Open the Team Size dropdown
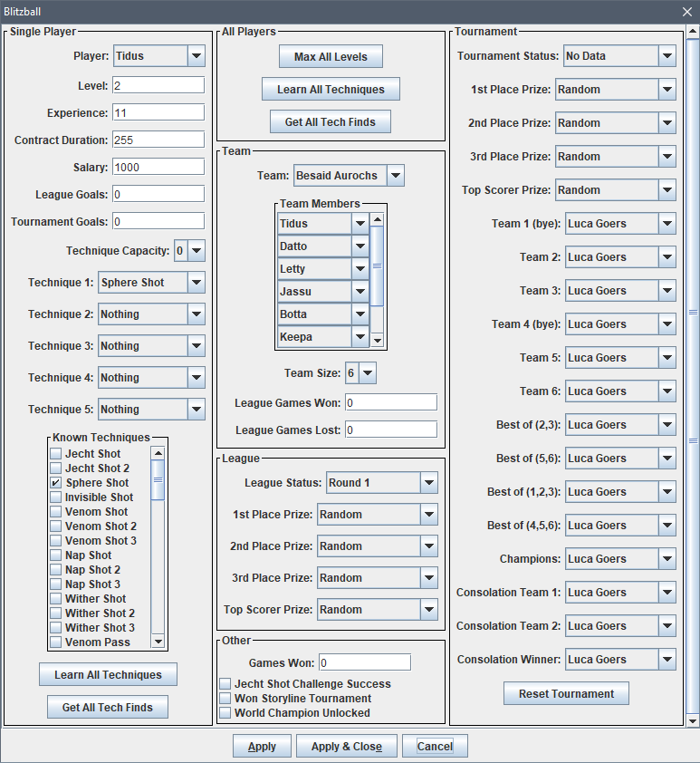 pyautogui.click(x=360, y=373)
